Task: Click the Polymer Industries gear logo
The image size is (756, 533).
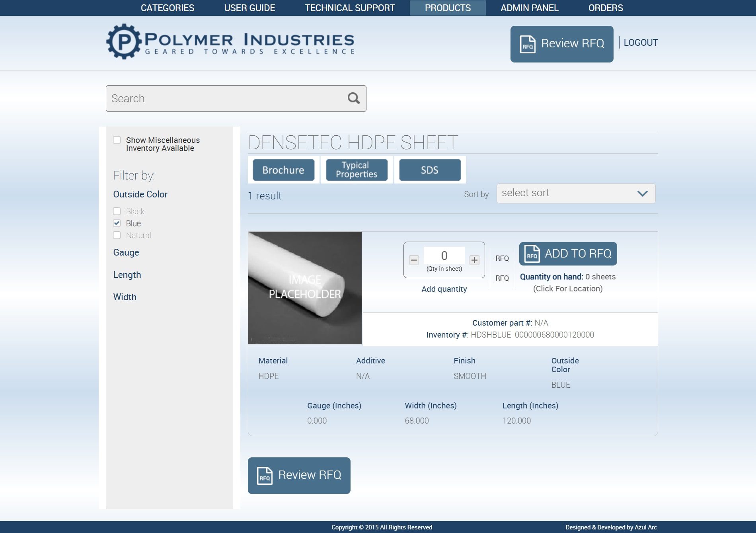Action: [124, 41]
